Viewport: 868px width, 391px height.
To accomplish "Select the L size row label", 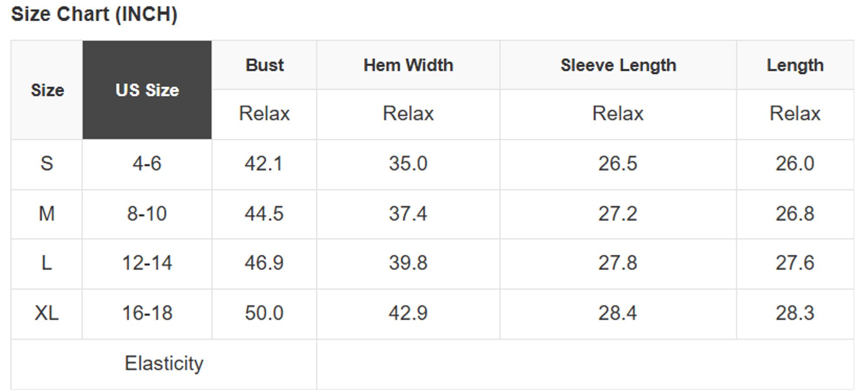I will click(47, 263).
